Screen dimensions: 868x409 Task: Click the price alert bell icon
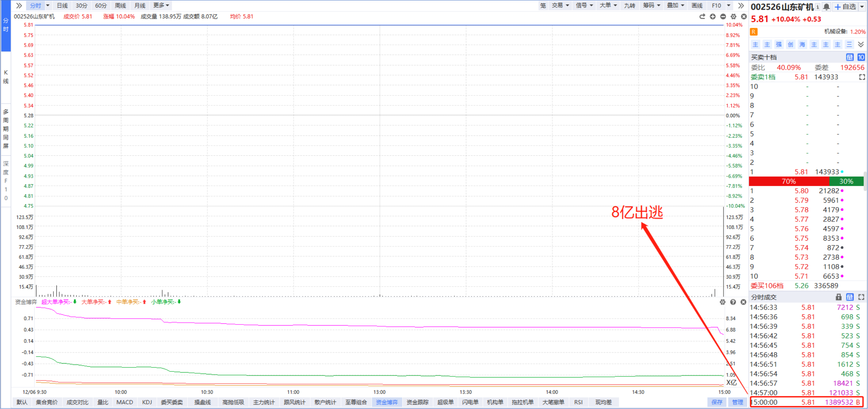point(826,7)
